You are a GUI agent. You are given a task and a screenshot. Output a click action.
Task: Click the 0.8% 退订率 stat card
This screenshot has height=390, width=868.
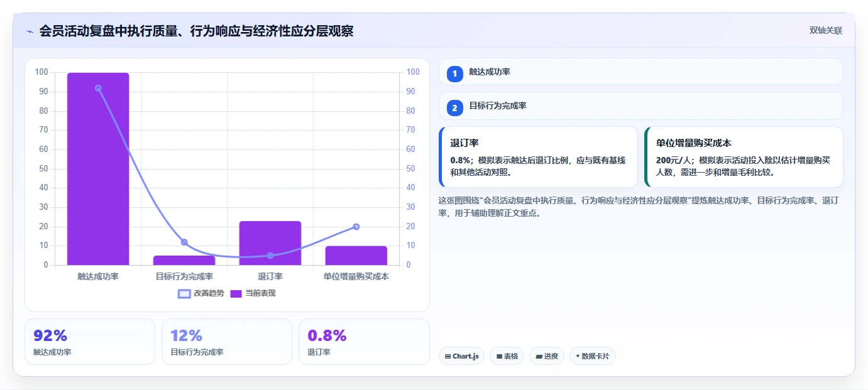tap(364, 342)
